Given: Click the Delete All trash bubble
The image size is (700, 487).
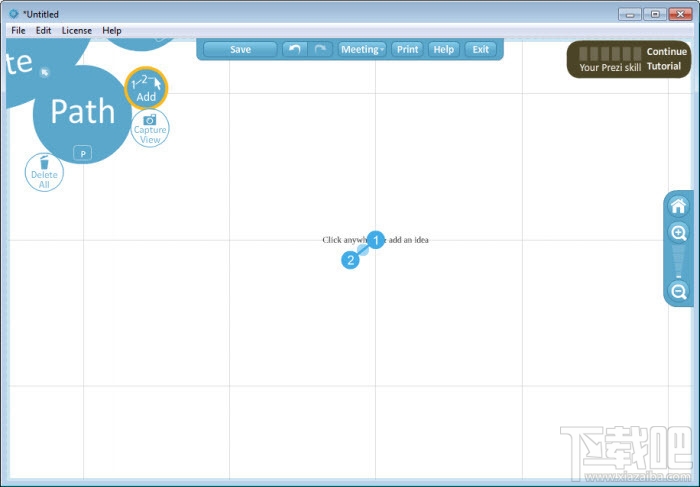Looking at the screenshot, I should [44, 173].
